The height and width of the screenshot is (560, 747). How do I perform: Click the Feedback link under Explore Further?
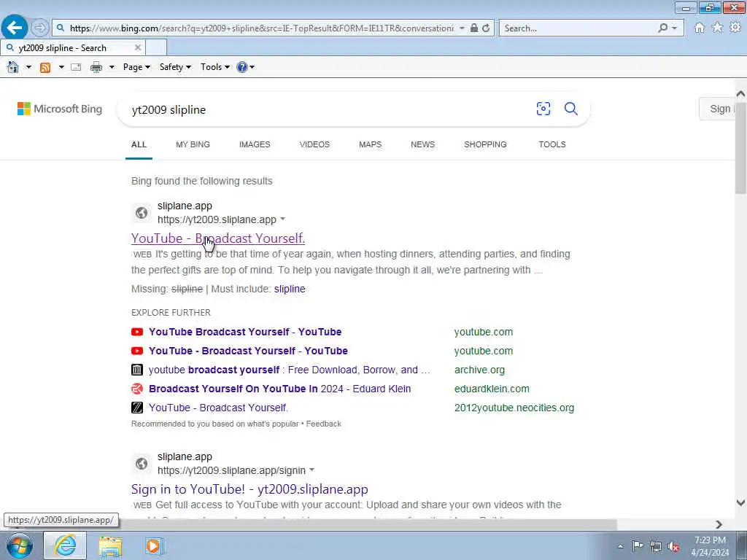tap(323, 424)
